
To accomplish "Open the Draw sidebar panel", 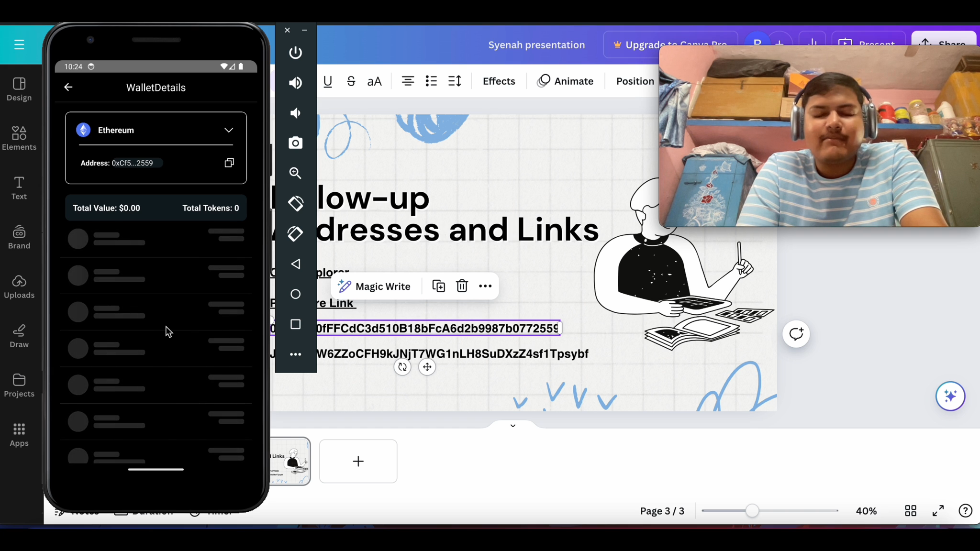I will [x=19, y=336].
